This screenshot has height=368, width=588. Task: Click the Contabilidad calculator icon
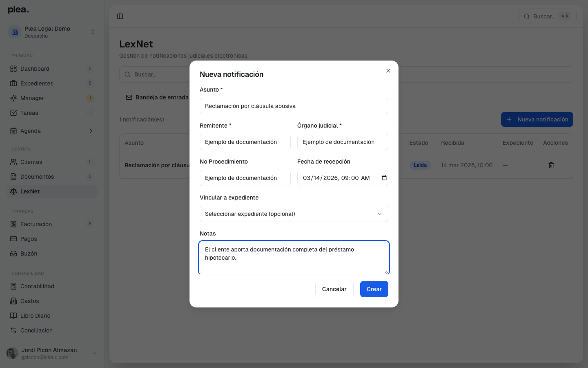13,286
